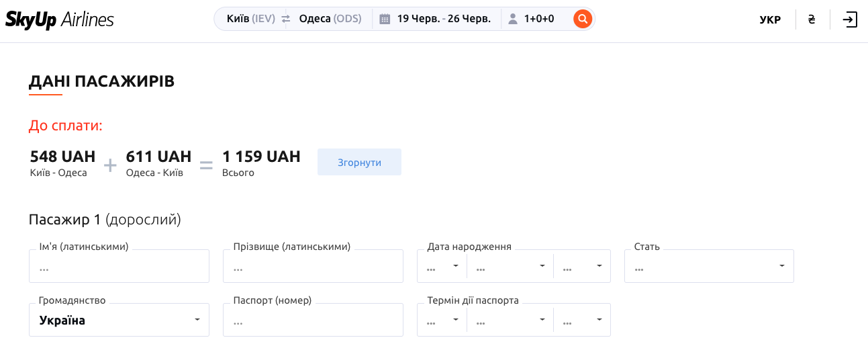Image resolution: width=868 pixels, height=342 pixels.
Task: Open birth date month dropdown
Action: (510, 267)
